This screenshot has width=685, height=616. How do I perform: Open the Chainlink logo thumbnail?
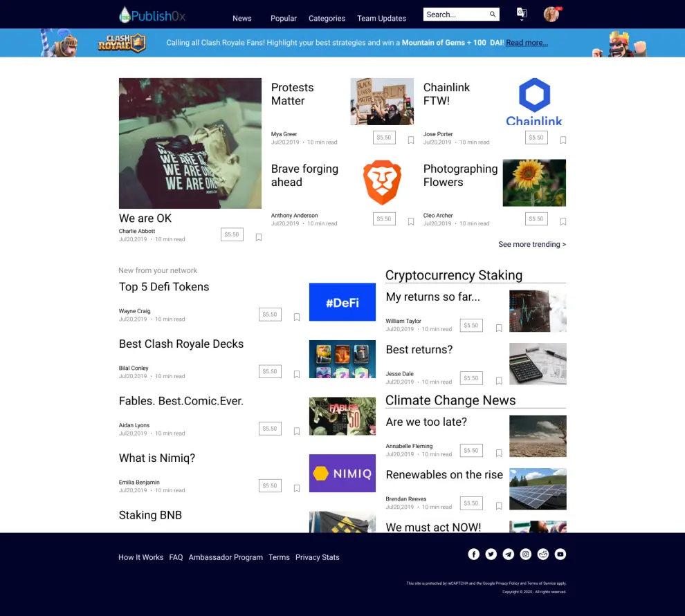[x=534, y=102]
